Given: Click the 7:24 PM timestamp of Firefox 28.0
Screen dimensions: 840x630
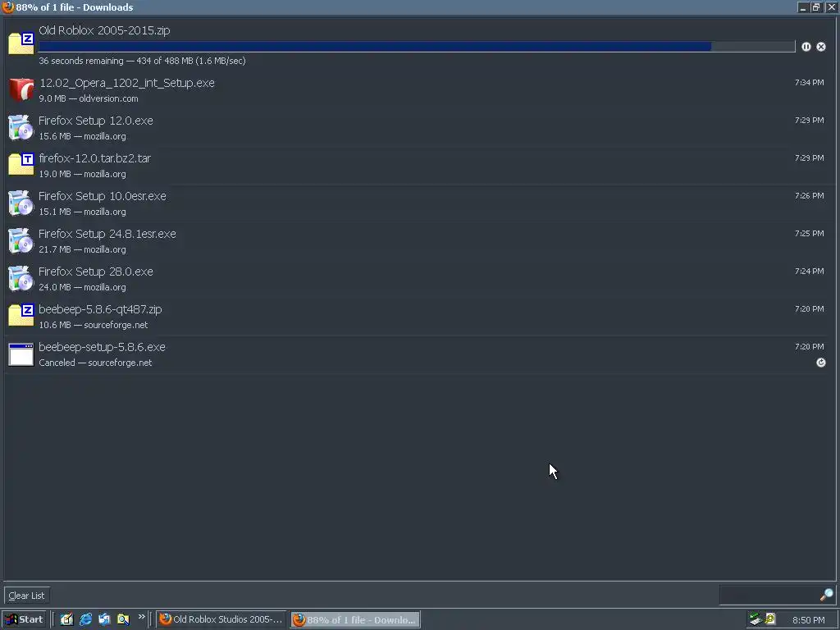Looking at the screenshot, I should click(x=810, y=271).
